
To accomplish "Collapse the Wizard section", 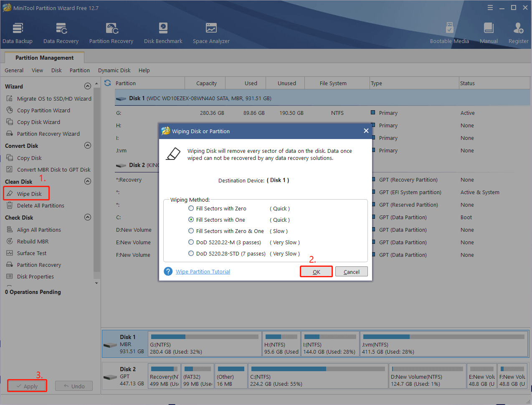I will pos(88,86).
